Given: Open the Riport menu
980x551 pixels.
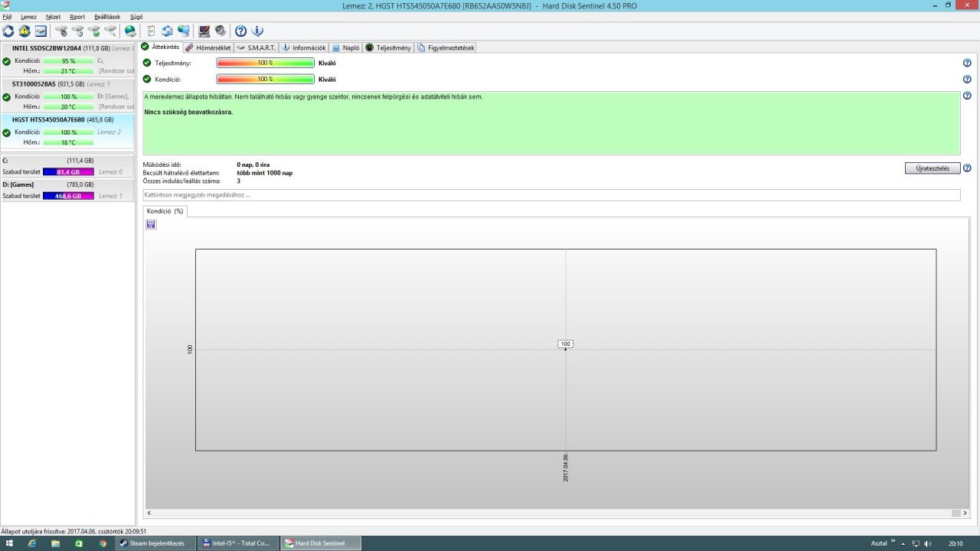Looking at the screenshot, I should pyautogui.click(x=77, y=17).
